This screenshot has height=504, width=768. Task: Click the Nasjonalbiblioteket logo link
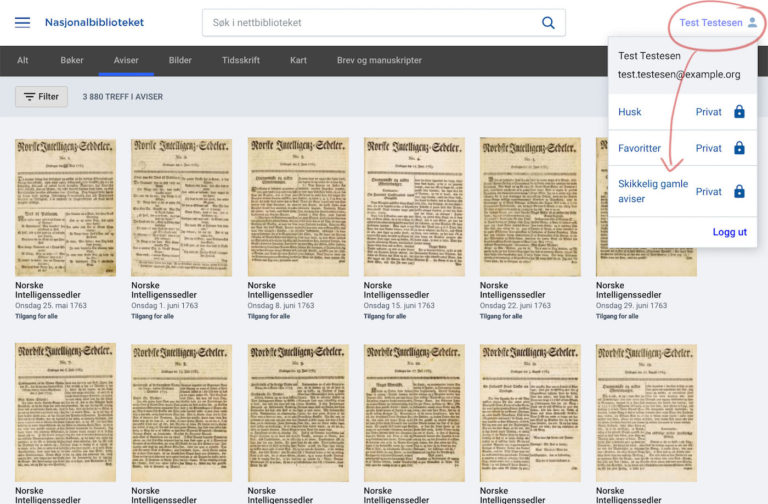(95, 23)
